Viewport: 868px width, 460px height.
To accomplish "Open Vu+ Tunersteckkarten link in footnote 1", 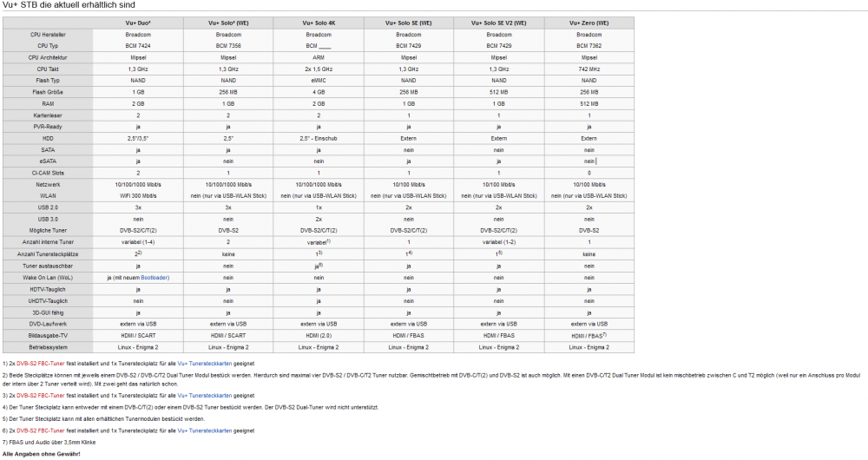I will [x=205, y=362].
